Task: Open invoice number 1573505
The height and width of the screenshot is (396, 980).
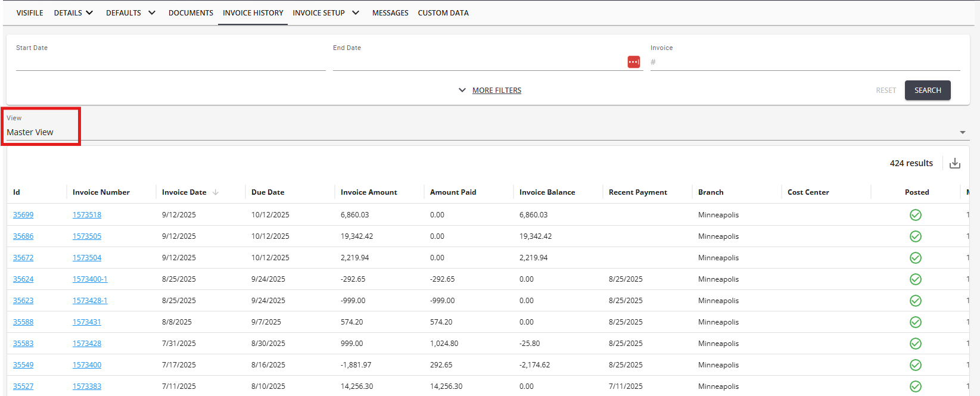Action: point(87,236)
